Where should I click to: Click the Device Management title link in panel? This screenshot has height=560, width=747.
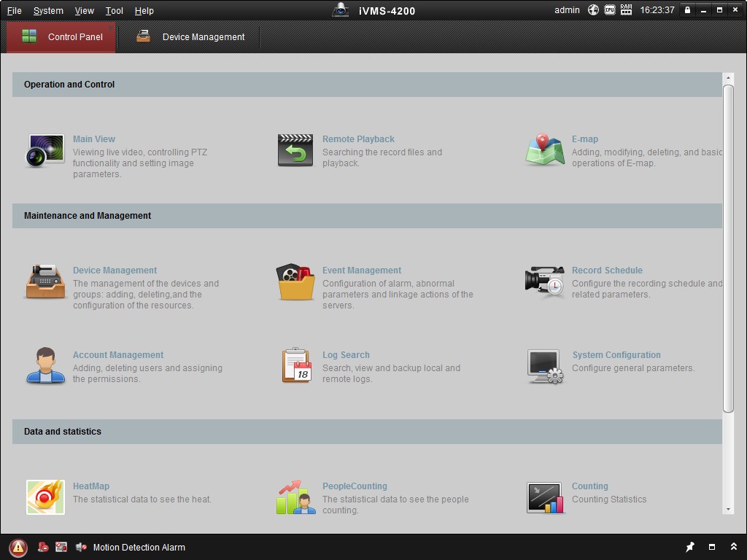[x=115, y=270]
